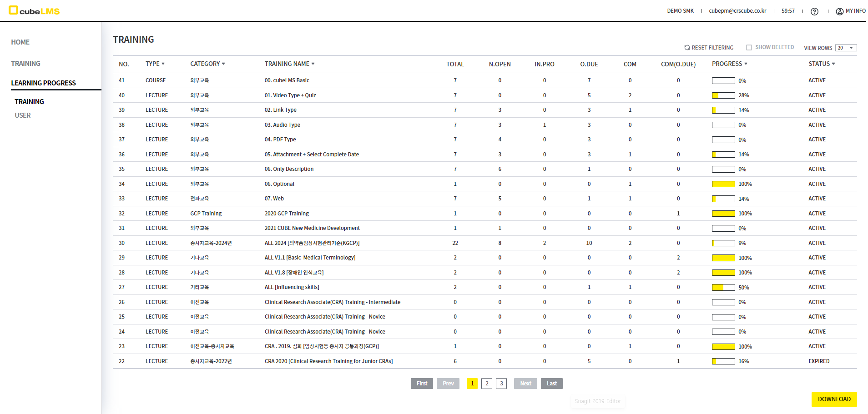Click the cubeLMS logo icon

tap(13, 10)
